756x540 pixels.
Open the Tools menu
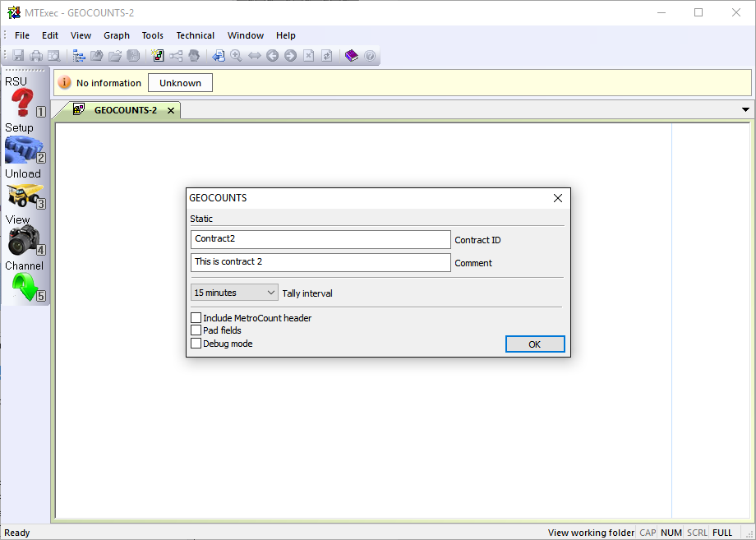(152, 35)
